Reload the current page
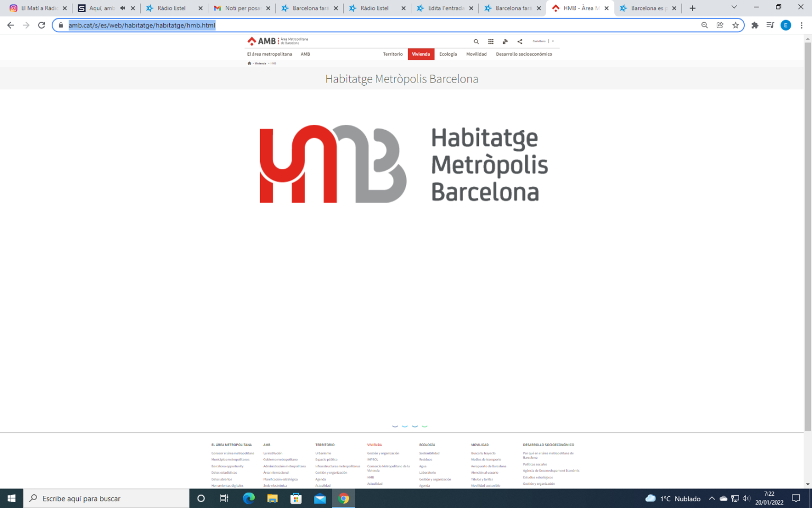 (x=42, y=25)
